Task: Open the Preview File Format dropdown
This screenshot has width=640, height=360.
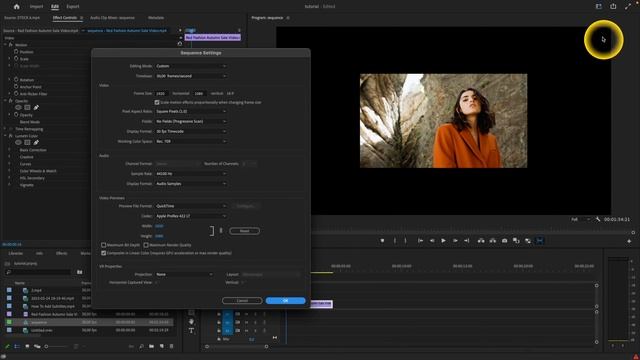Action: coord(191,206)
